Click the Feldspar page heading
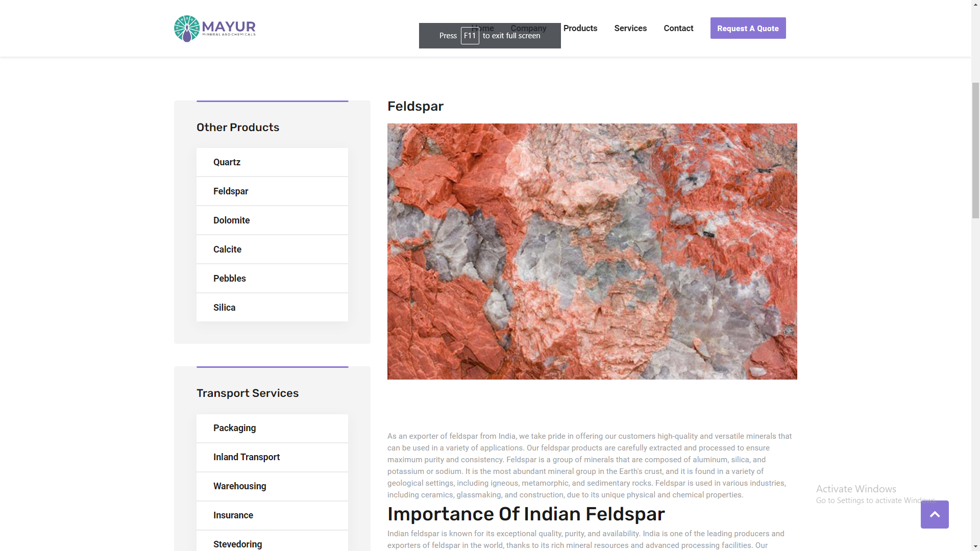 pos(415,106)
